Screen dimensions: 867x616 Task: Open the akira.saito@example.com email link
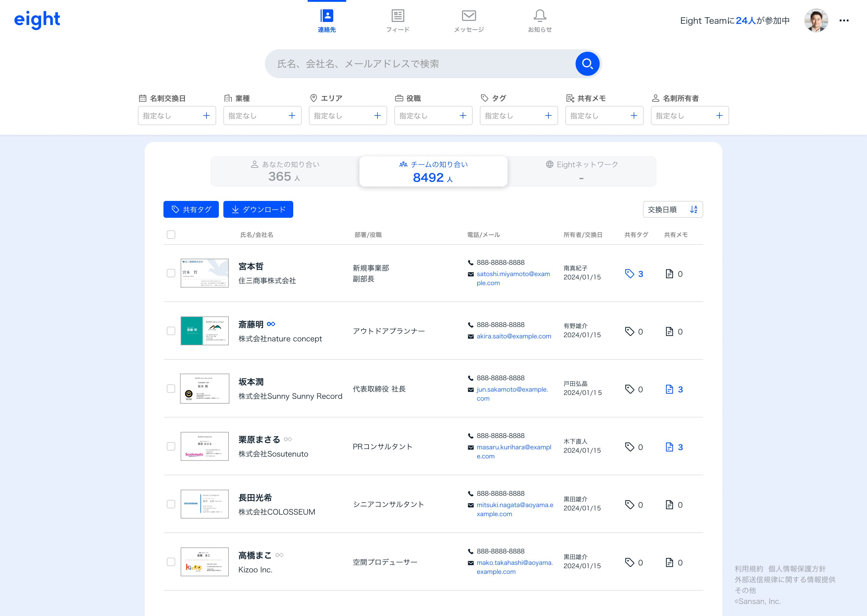(x=514, y=336)
